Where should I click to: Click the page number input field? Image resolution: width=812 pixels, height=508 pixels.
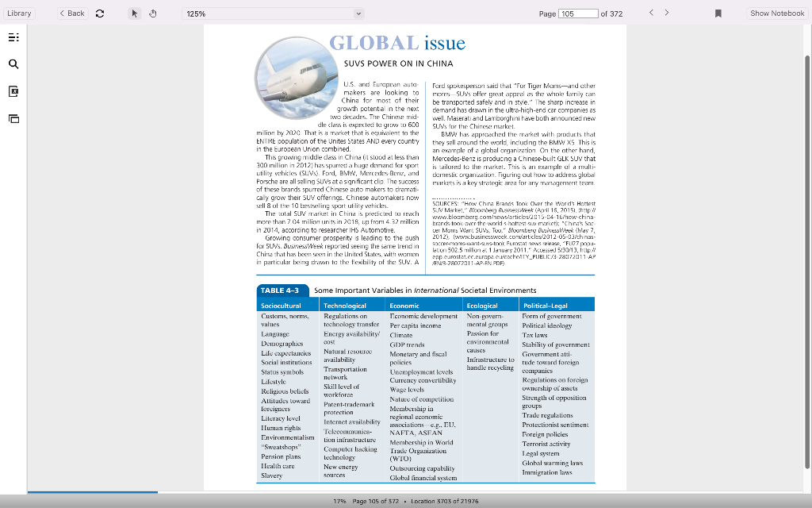pos(578,13)
